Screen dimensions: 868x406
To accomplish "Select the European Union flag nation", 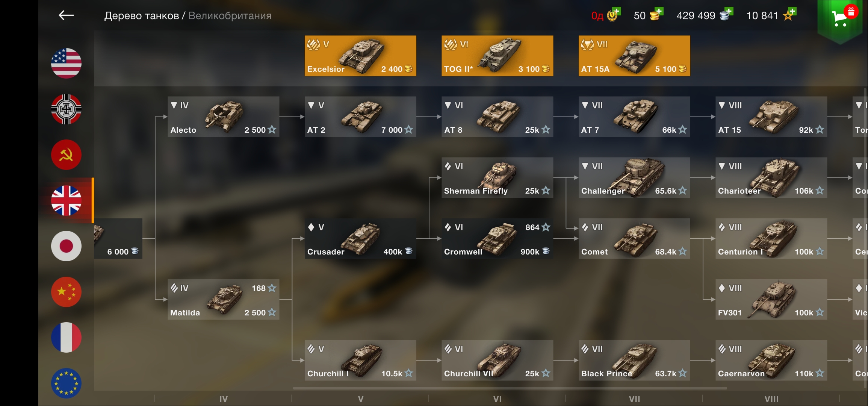I will click(x=66, y=383).
